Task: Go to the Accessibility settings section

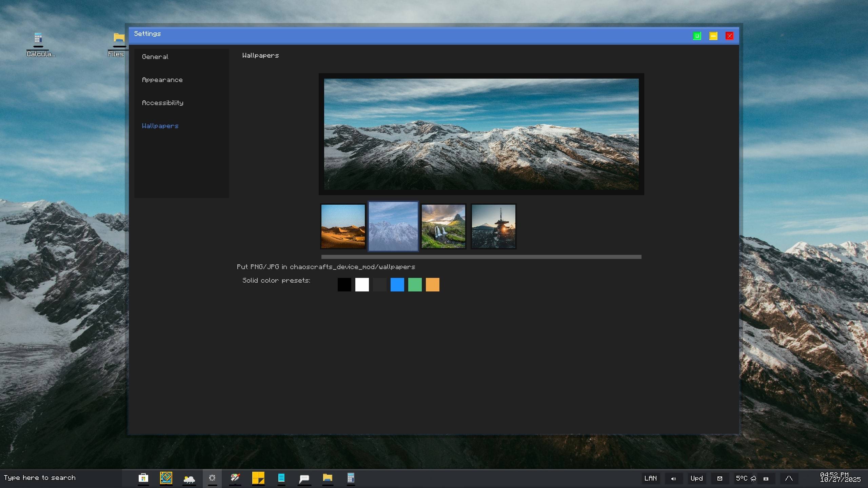Action: click(162, 103)
